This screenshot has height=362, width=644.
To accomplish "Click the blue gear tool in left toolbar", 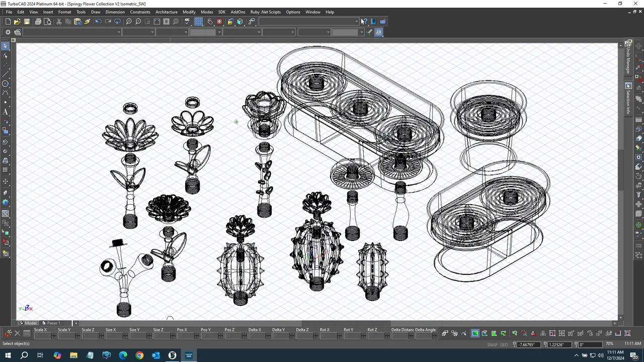I will [x=6, y=202].
